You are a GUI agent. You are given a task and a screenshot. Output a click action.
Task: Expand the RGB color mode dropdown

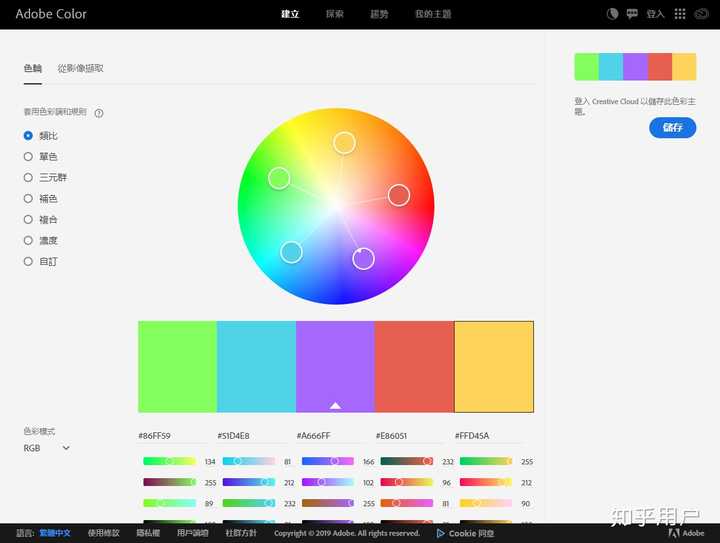click(x=46, y=448)
